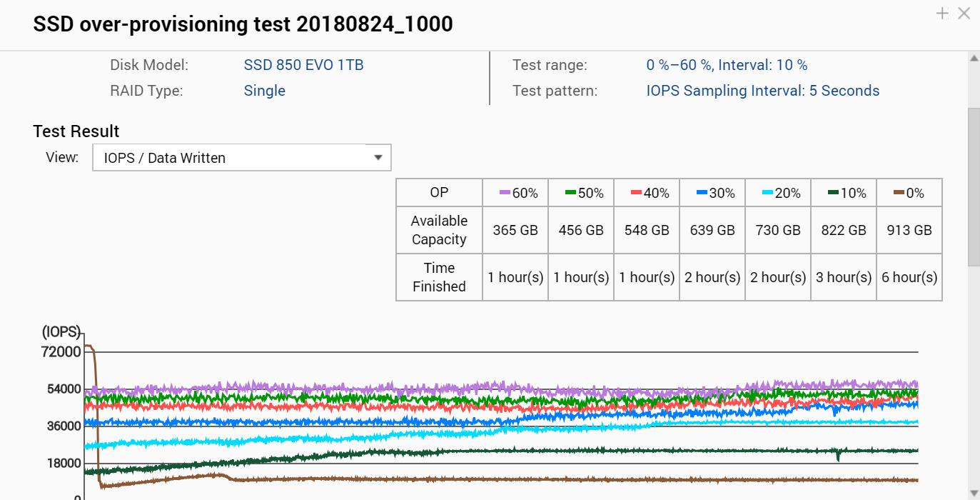Image resolution: width=980 pixels, height=500 pixels.
Task: Select the 6 hour(s) time finished cell
Action: [909, 277]
